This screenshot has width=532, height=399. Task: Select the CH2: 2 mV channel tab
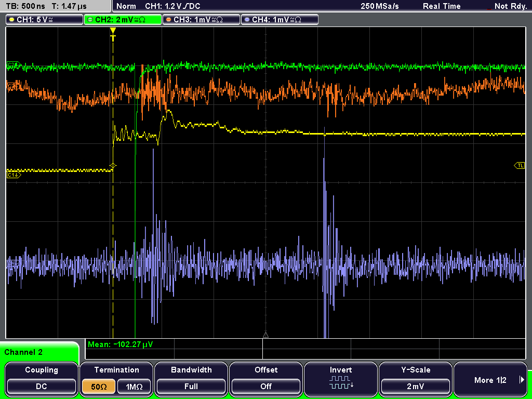[123, 20]
